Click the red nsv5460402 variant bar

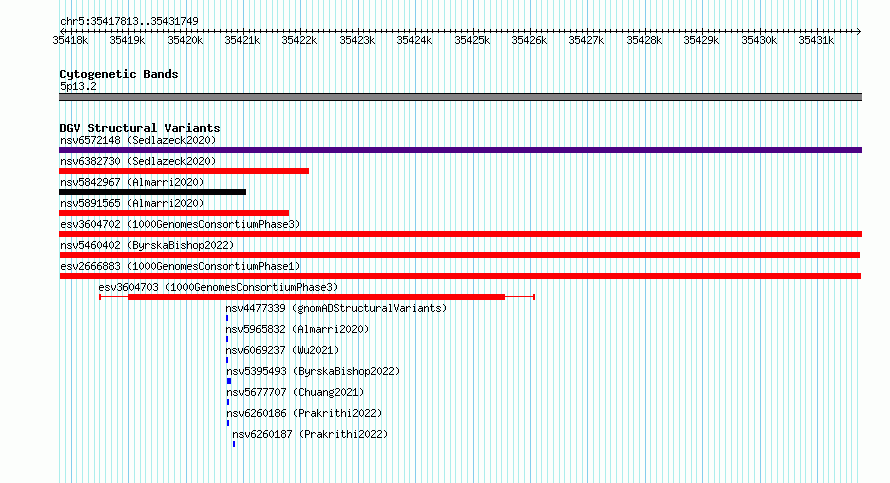(460, 255)
